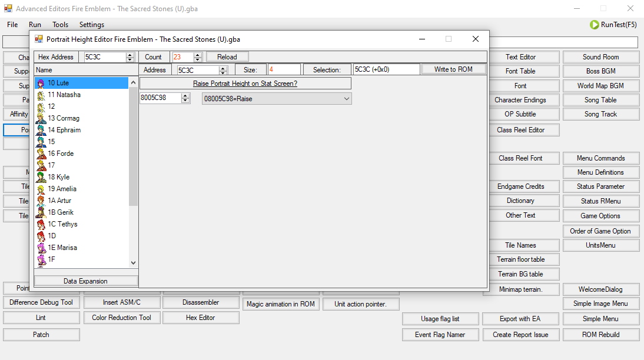Click Selection field 5C3C (+0x0)
Screen dimensions: 644x360
tap(386, 70)
